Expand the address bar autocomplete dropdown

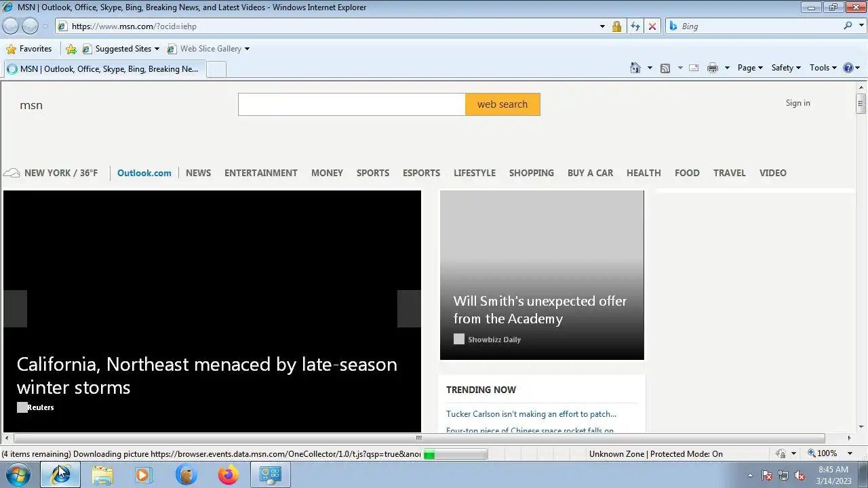point(602,26)
